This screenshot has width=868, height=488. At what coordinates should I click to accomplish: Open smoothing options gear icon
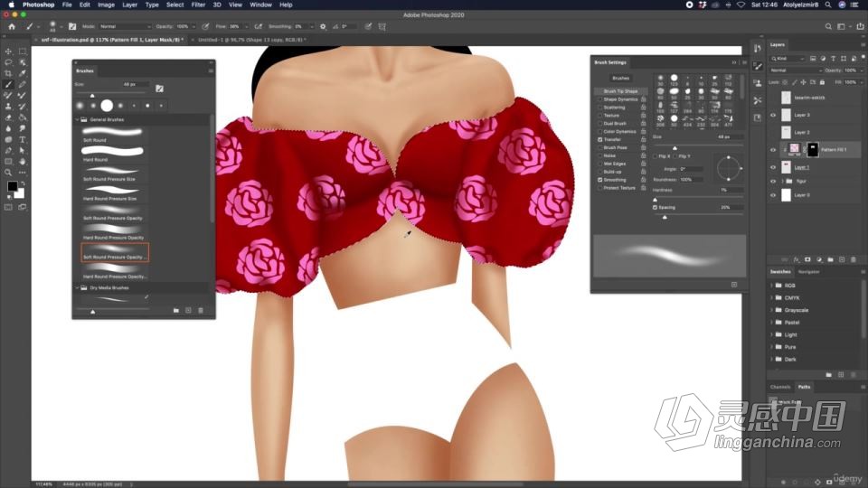coord(323,26)
